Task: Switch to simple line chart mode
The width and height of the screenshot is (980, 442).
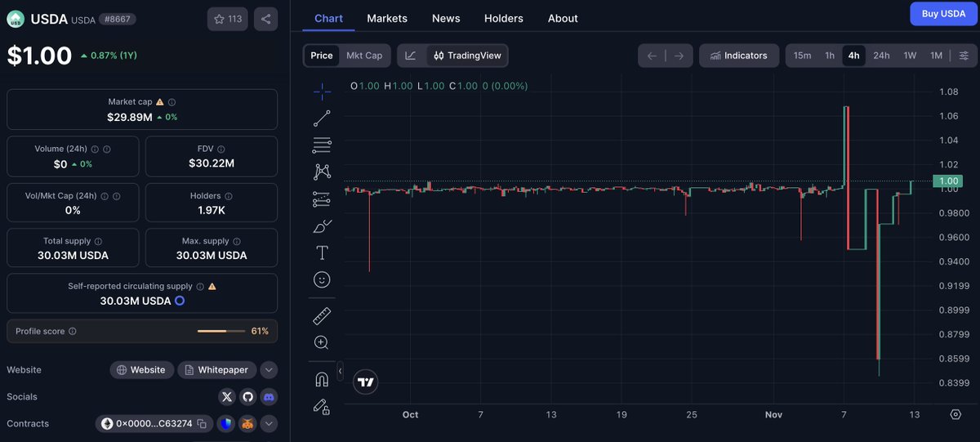Action: coord(411,56)
